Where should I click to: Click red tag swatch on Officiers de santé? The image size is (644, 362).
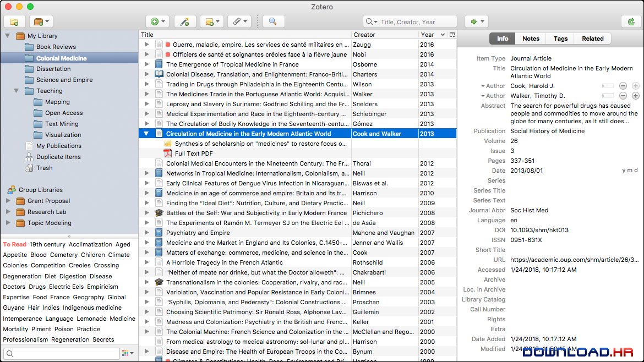(168, 54)
